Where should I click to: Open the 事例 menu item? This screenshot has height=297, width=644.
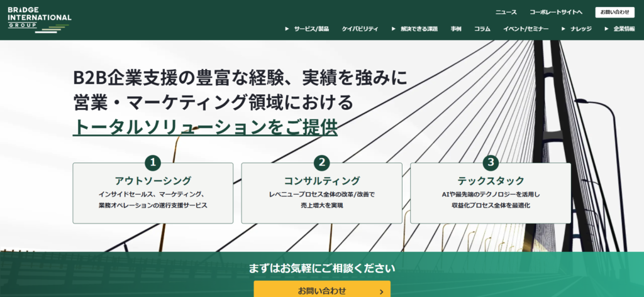tap(456, 29)
